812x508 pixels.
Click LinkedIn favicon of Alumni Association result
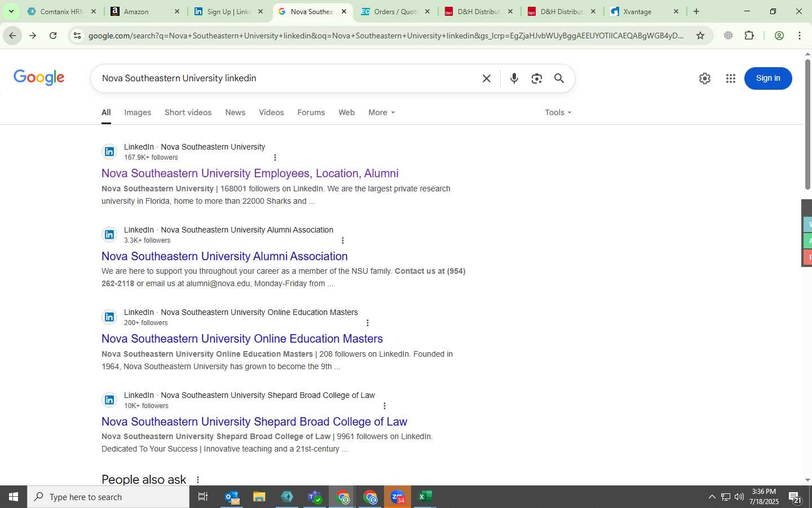click(x=109, y=234)
